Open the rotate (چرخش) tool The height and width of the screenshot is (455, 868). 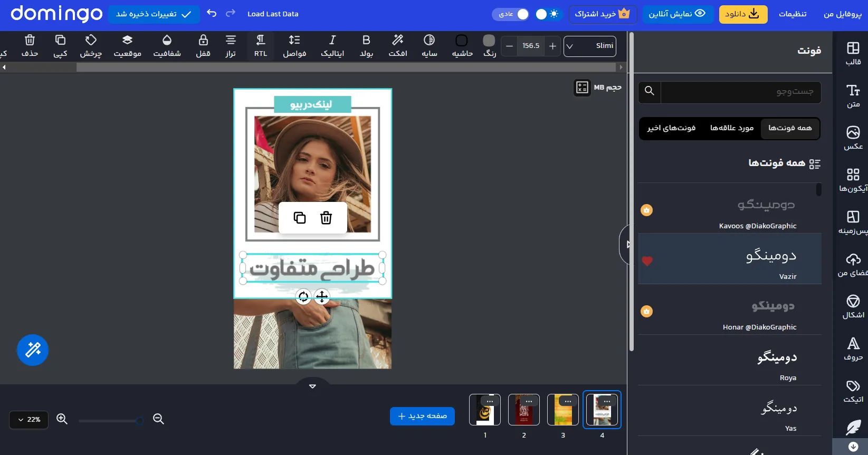(91, 46)
